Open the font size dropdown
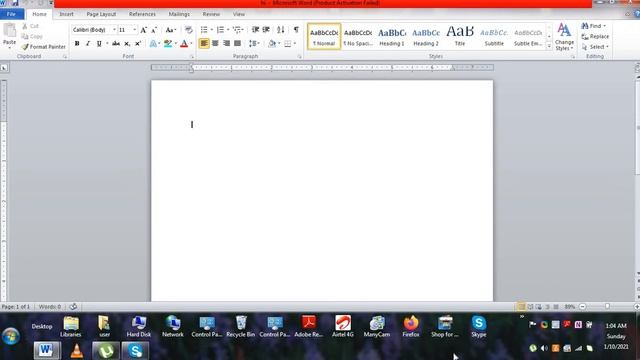The image size is (640, 360). (x=135, y=30)
